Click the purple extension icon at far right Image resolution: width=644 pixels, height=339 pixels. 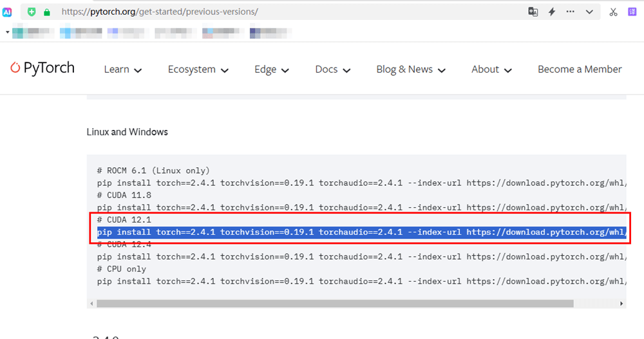pyautogui.click(x=634, y=12)
